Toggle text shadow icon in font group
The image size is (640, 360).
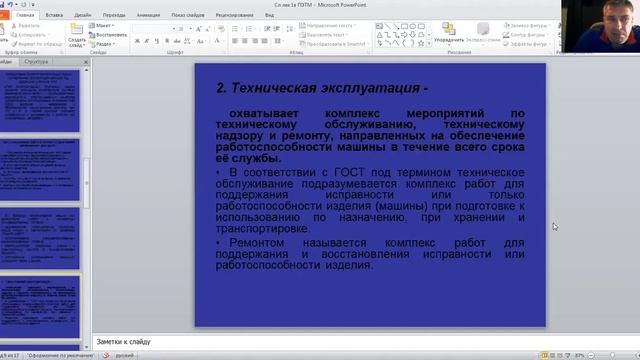click(167, 41)
